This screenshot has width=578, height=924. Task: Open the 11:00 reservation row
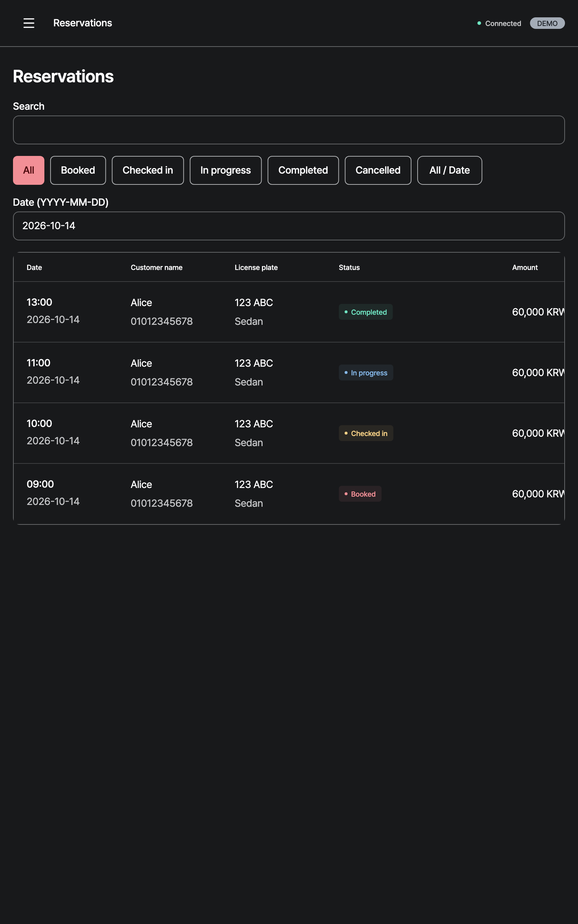point(289,372)
